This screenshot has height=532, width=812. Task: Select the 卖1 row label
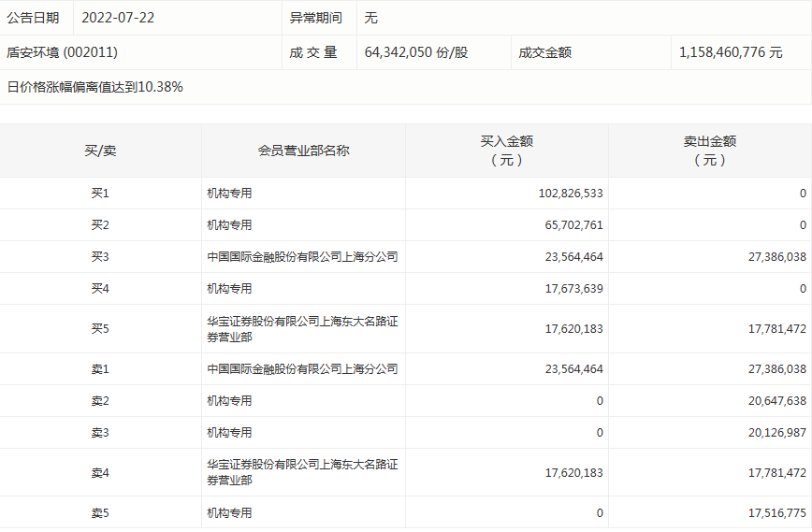pyautogui.click(x=100, y=369)
